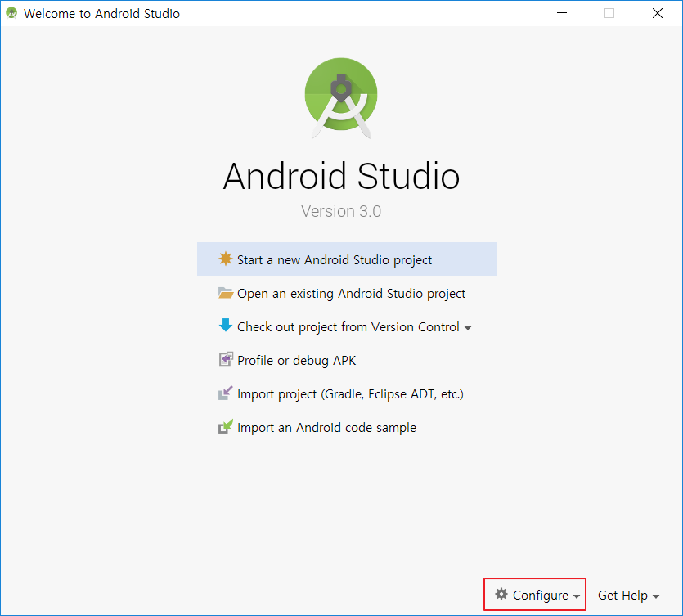Click the Configure gear icon

(501, 594)
